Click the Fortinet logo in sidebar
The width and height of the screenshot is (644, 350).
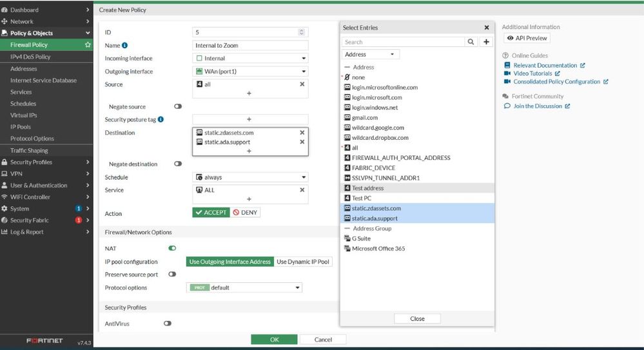44,340
